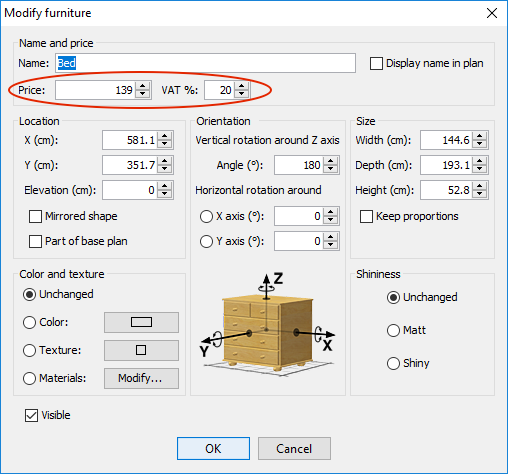
Task: Open the Color picker swatch button
Action: (141, 322)
